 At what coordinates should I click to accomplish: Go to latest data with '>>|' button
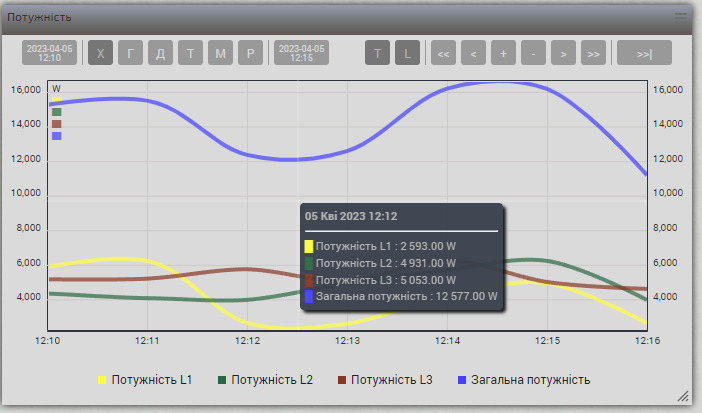tap(644, 53)
